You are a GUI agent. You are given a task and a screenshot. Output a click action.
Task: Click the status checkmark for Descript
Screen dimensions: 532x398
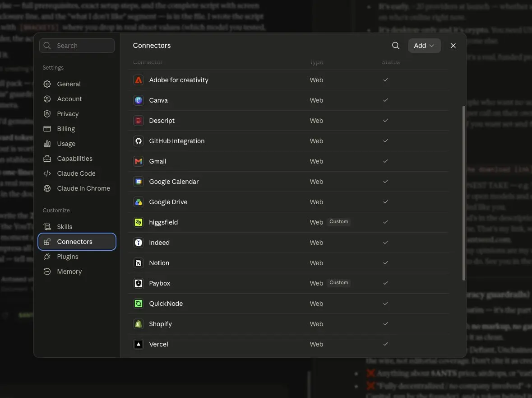(x=385, y=121)
